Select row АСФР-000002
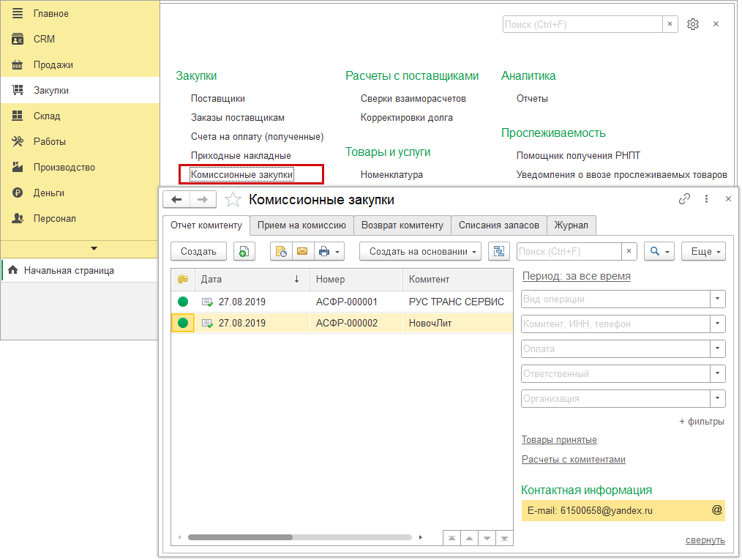 [x=342, y=323]
